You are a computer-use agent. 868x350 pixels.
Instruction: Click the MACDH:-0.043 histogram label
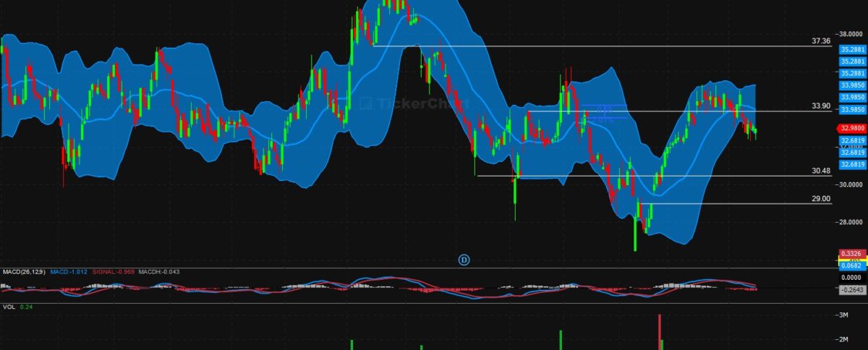(x=159, y=272)
